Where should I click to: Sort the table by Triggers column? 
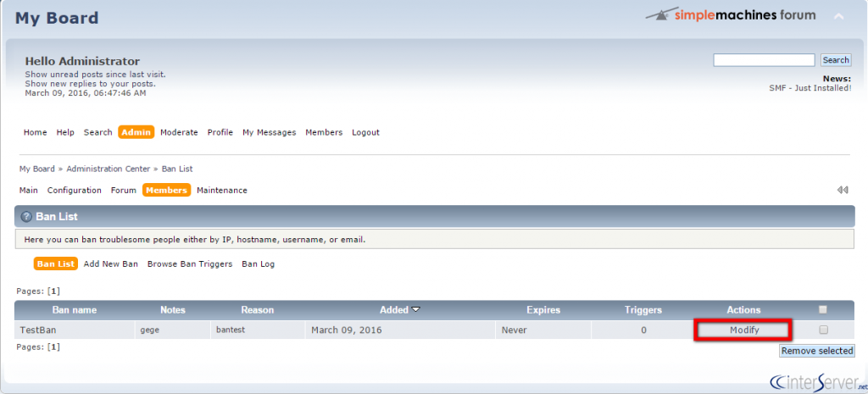pos(643,310)
